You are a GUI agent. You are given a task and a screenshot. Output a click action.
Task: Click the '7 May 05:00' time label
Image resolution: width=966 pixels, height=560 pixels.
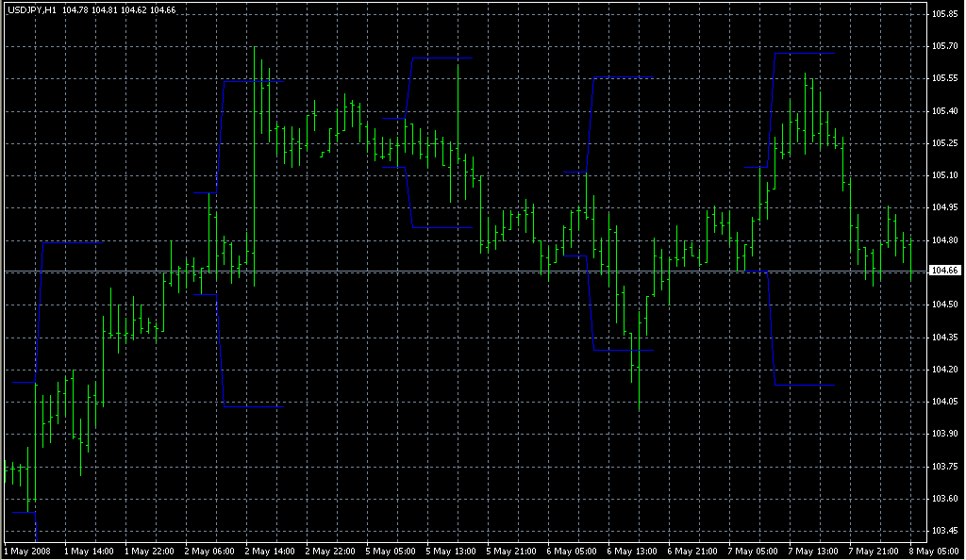pos(753,552)
